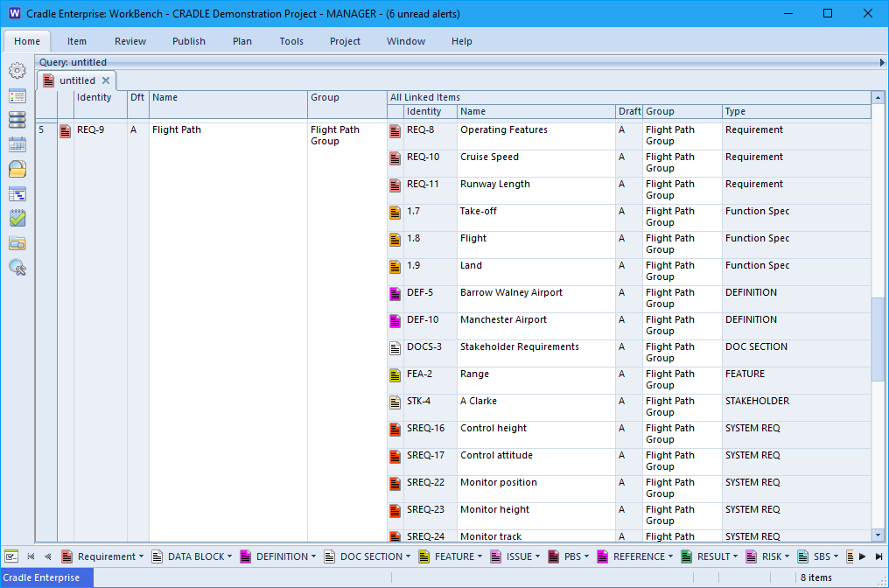Open the magnifier search icon in sidebar
Viewport: 889px width, 588px height.
(17, 267)
